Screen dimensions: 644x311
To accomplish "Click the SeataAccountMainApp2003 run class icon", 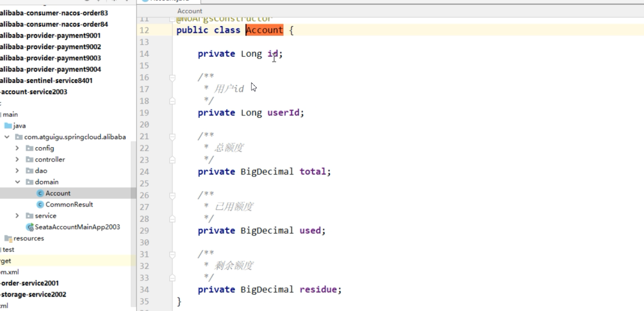I will click(30, 227).
